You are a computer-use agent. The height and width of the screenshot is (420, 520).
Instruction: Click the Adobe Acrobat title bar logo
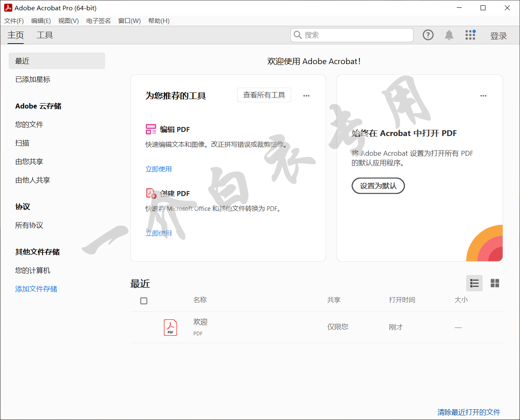point(8,8)
